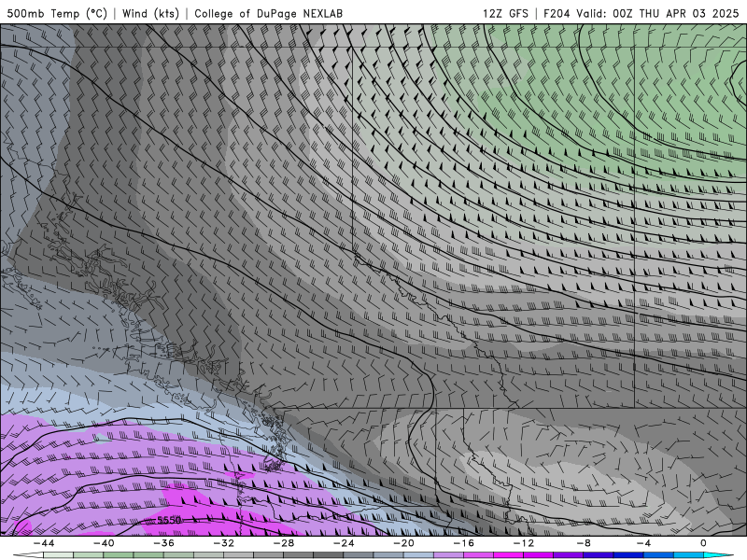Click the -8 label on the color scale

(x=585, y=543)
